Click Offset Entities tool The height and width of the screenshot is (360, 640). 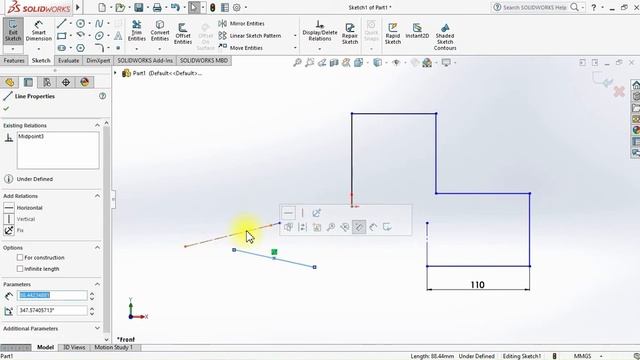point(183,33)
